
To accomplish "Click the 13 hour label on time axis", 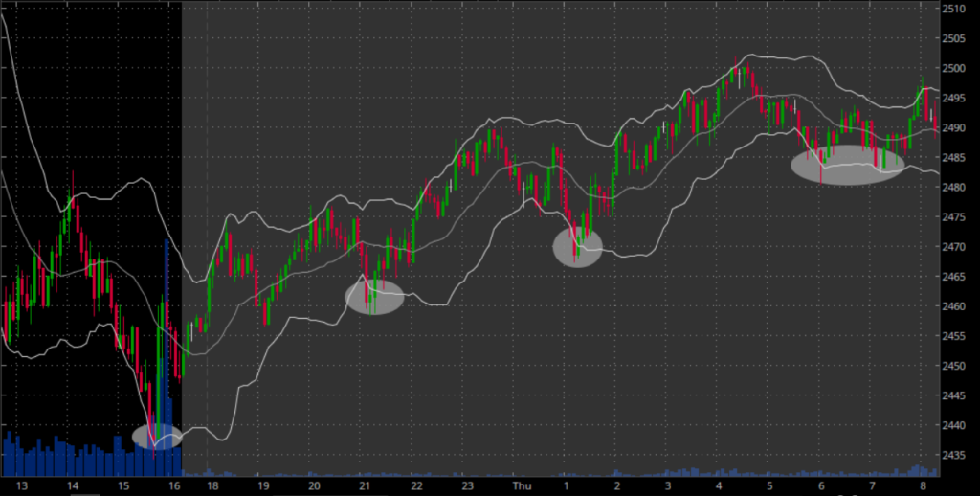I will tap(22, 486).
